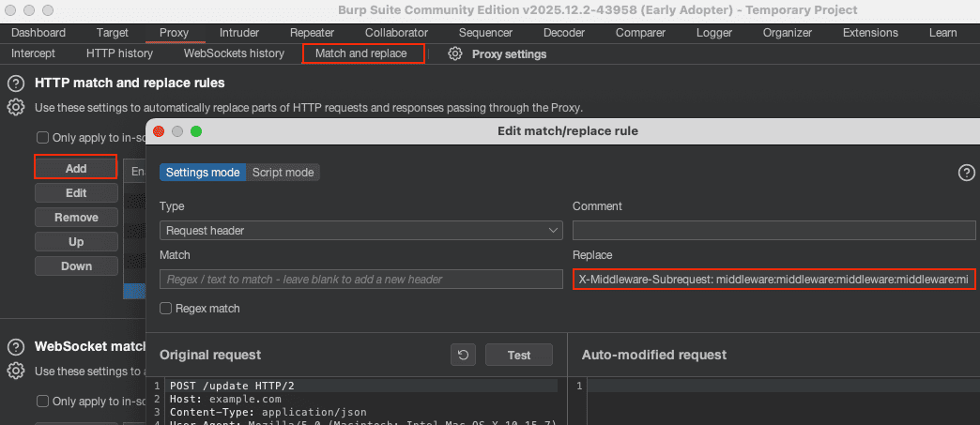Switch to Script mode
The image size is (980, 425).
(x=283, y=173)
